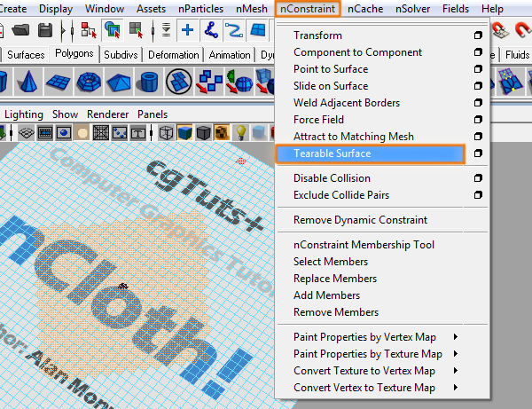Create polygon cone from shelf

pyautogui.click(x=28, y=82)
